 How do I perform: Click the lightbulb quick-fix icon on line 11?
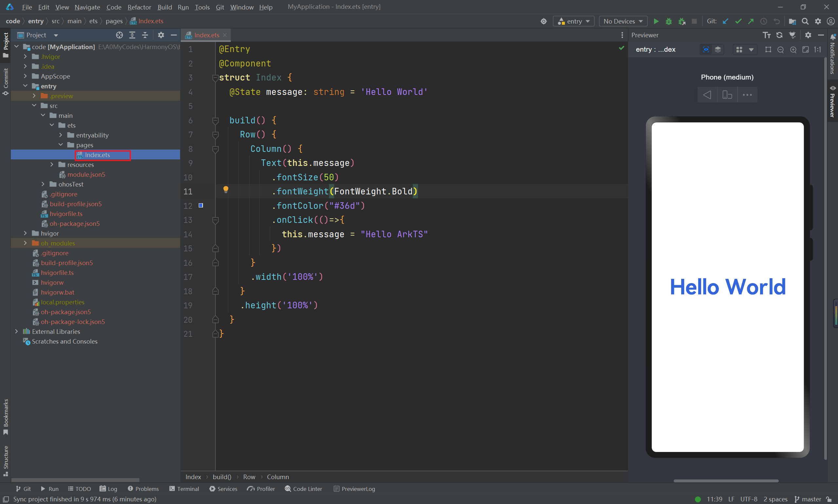pyautogui.click(x=226, y=189)
